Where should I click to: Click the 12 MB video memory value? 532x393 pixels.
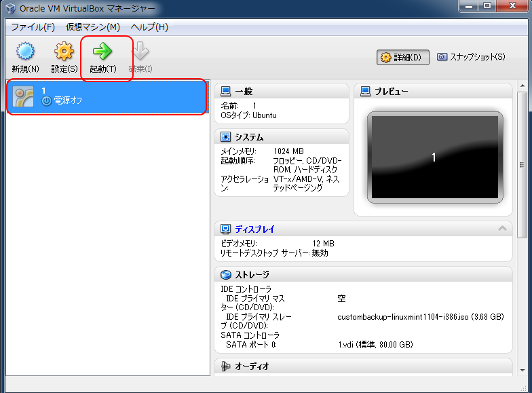(x=323, y=243)
